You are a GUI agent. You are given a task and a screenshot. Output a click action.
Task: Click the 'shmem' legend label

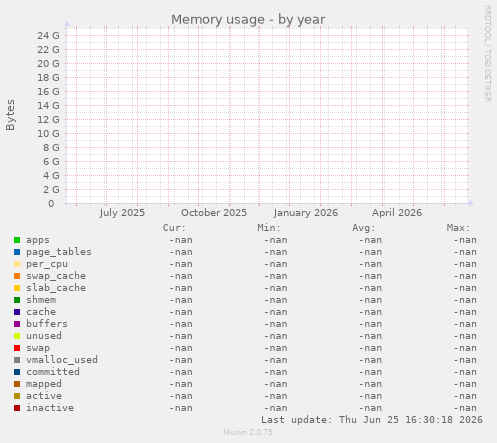pyautogui.click(x=41, y=300)
